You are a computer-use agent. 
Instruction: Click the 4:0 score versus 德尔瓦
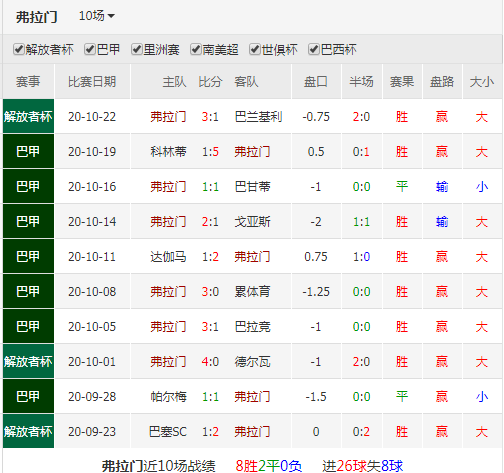click(210, 362)
